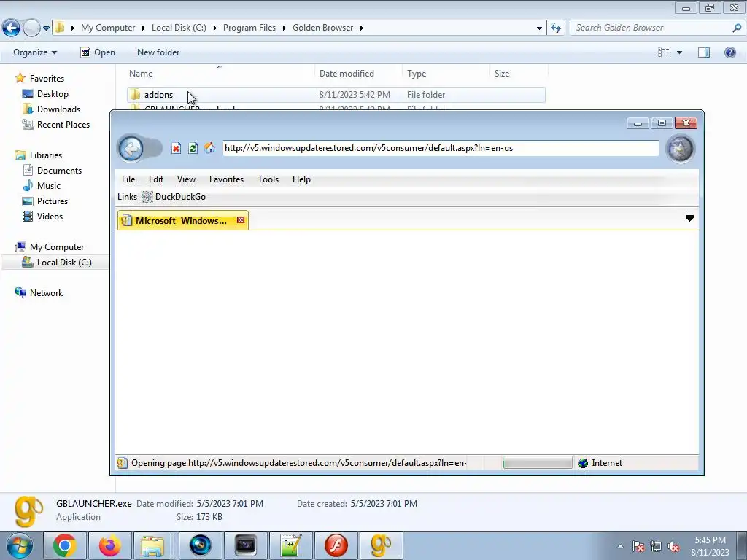Sort by the Type column header
This screenshot has width=747, height=560.
(446, 74)
